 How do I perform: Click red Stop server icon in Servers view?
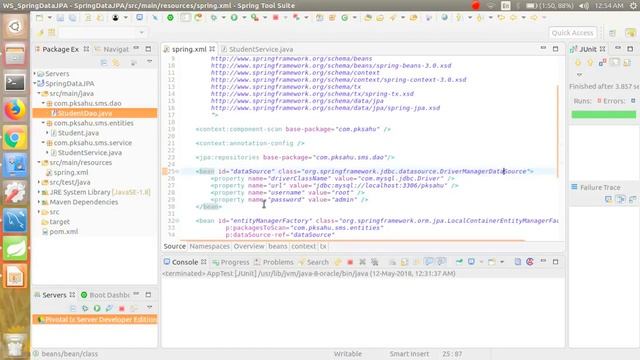[x=121, y=309]
